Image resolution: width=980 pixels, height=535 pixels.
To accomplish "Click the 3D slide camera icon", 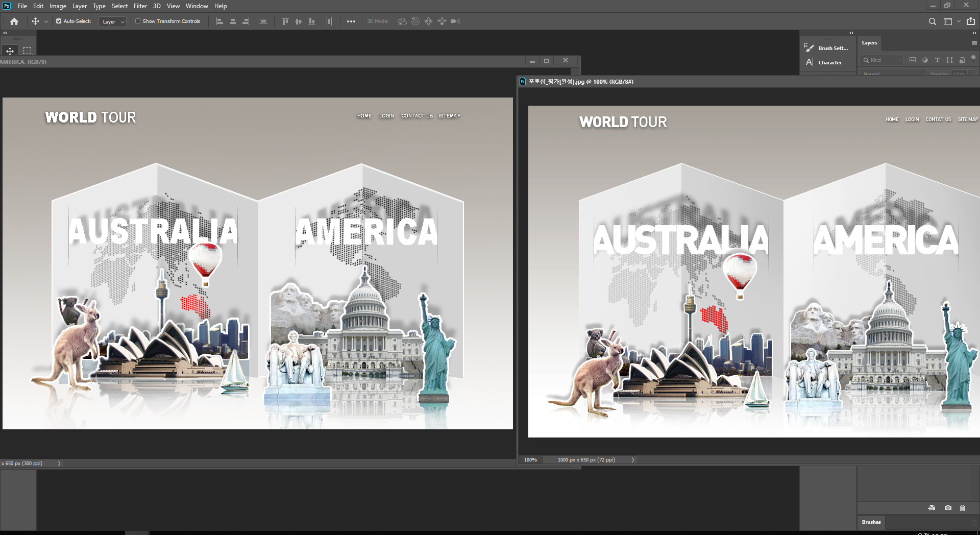I will click(442, 21).
